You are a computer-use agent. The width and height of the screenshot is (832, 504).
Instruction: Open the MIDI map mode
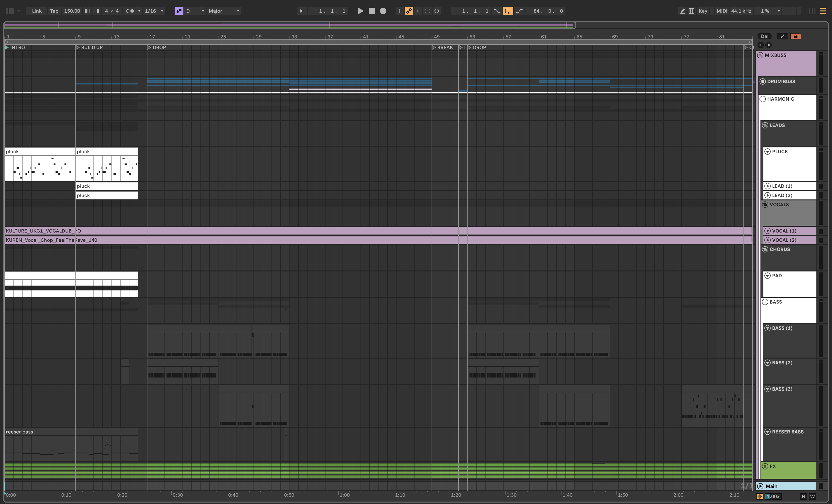click(722, 11)
